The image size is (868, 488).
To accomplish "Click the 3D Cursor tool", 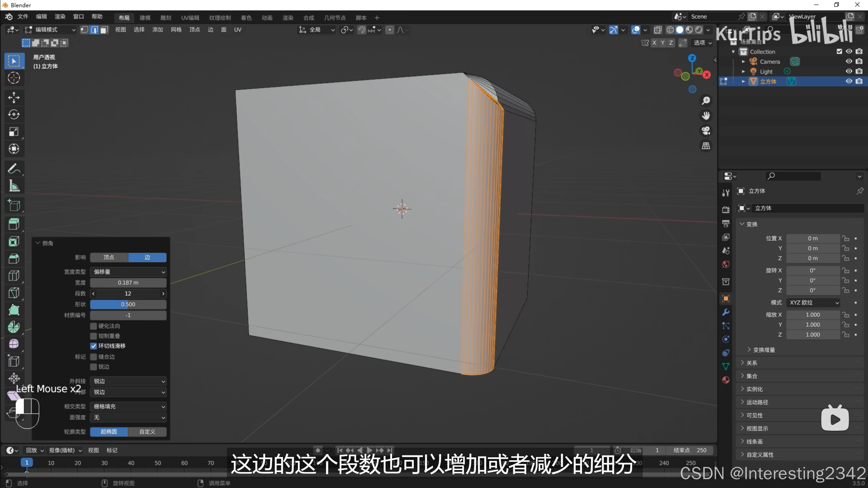I will click(x=14, y=78).
